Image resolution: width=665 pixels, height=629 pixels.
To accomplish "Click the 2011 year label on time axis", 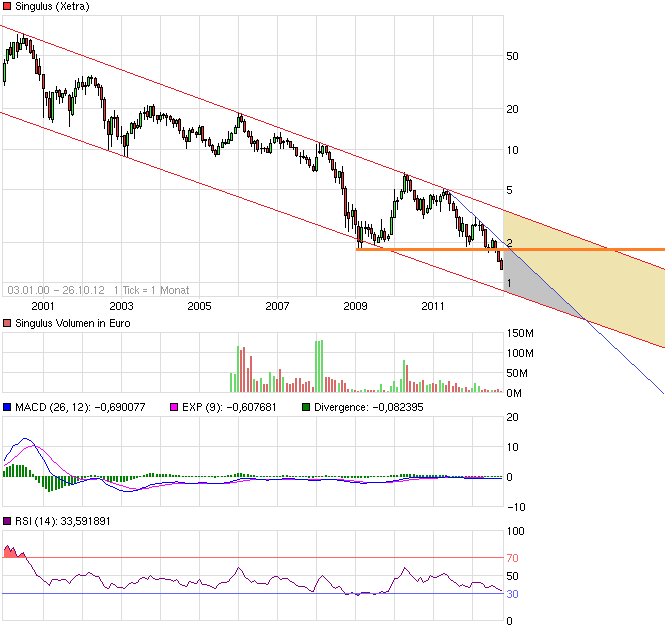I will click(x=433, y=306).
